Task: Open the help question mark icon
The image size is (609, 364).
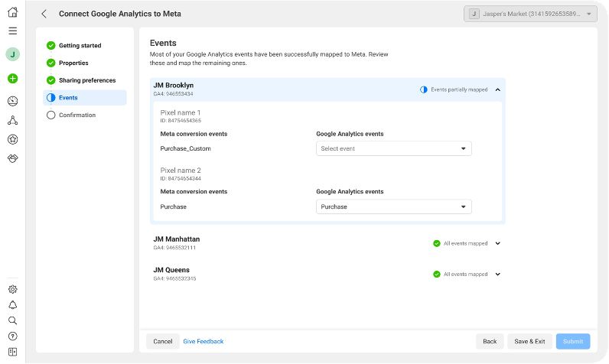Action: 13,336
